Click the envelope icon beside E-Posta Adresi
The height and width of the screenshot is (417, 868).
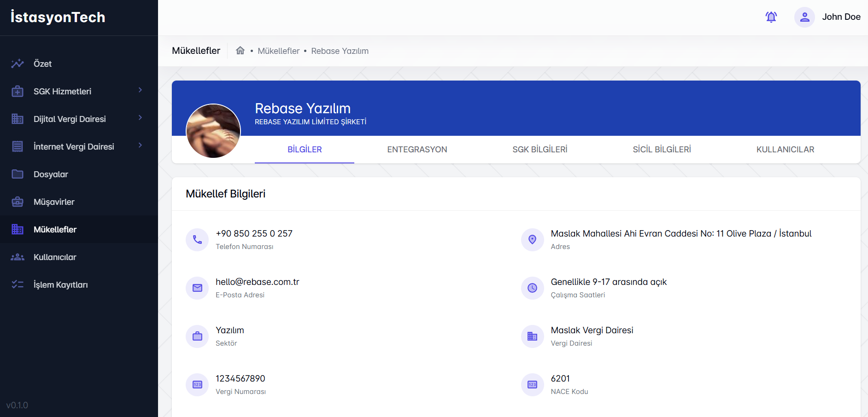coord(197,288)
